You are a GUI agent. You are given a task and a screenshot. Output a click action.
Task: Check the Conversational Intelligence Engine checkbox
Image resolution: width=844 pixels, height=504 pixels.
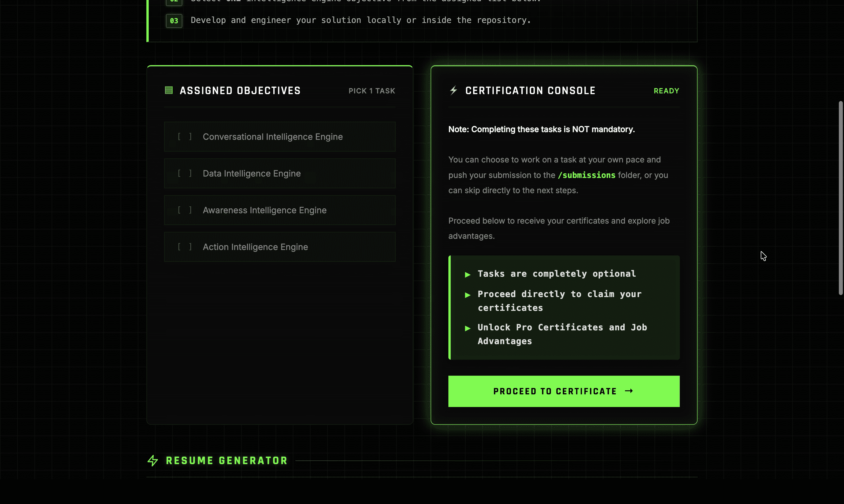click(185, 137)
